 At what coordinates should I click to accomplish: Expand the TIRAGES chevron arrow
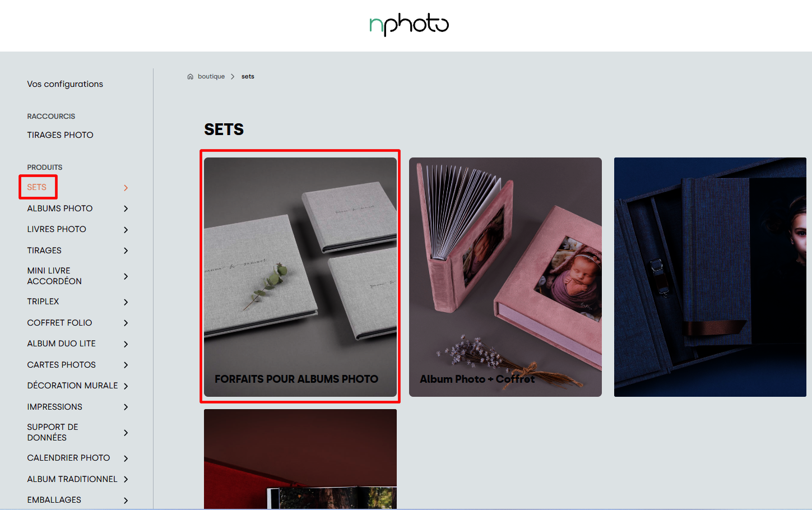coord(126,251)
